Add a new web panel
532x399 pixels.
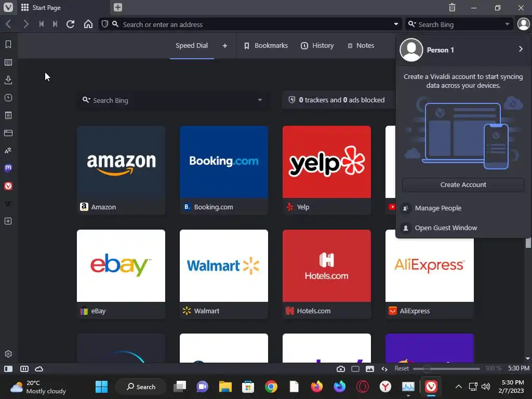pyautogui.click(x=8, y=221)
